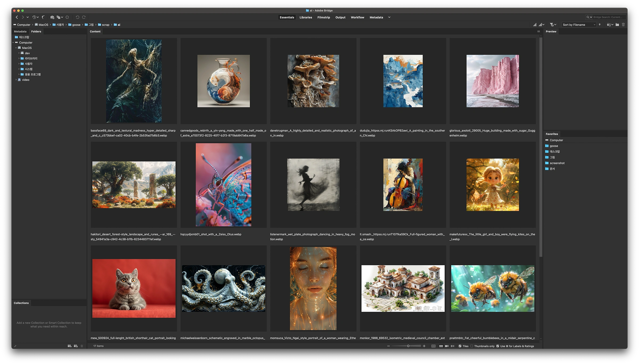Rotate 90 degrees counterclockwise
Viewport: 639px width, 364px height.
point(77,17)
